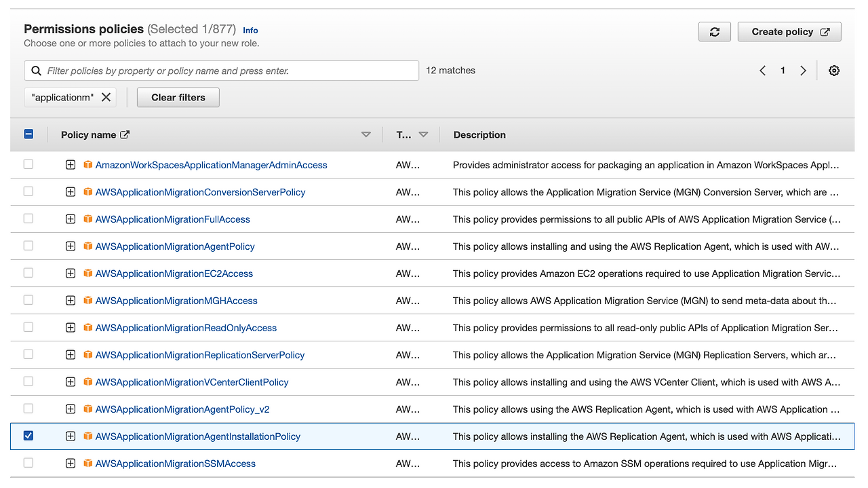Click the orange policy icon for AWSApplicationMigrationReadOnlyAccess

pos(87,328)
